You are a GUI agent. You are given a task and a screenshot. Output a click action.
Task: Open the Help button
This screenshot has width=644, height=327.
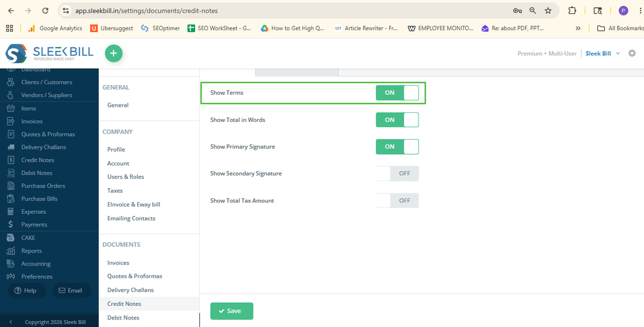click(26, 290)
